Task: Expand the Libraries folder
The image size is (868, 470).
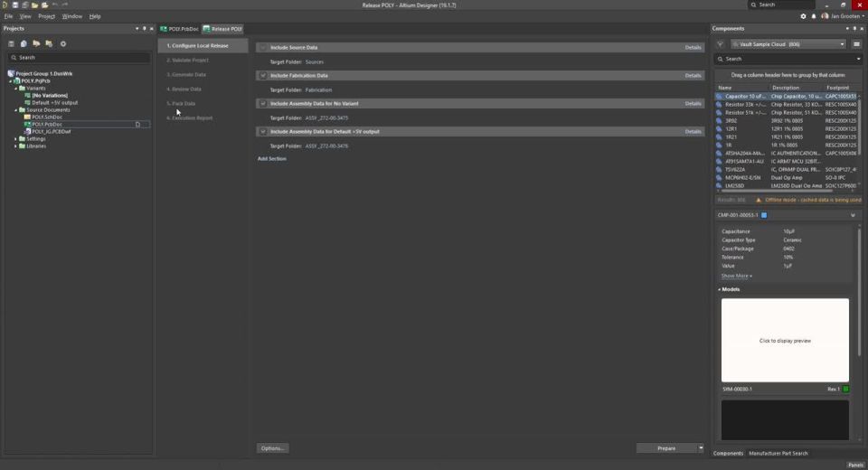Action: 15,146
